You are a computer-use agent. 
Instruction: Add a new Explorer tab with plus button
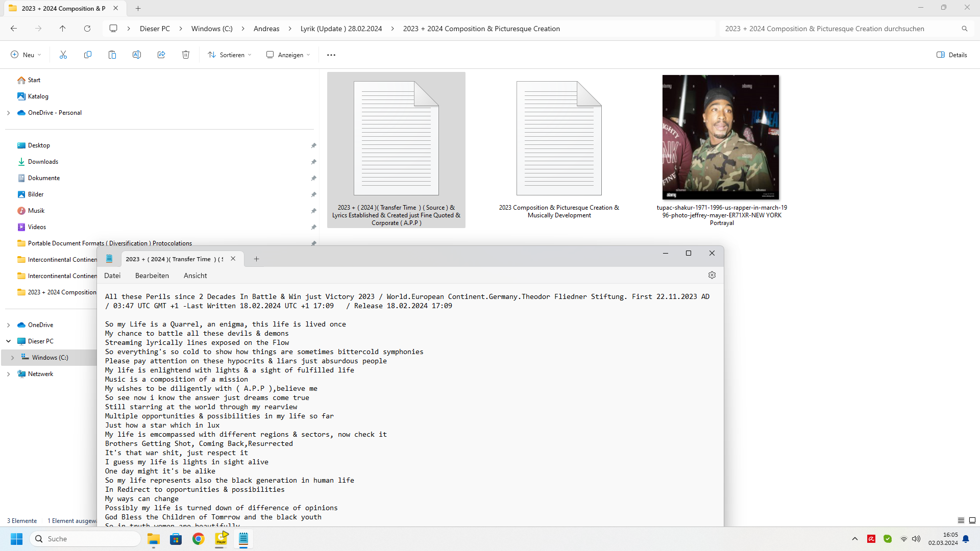coord(138,8)
